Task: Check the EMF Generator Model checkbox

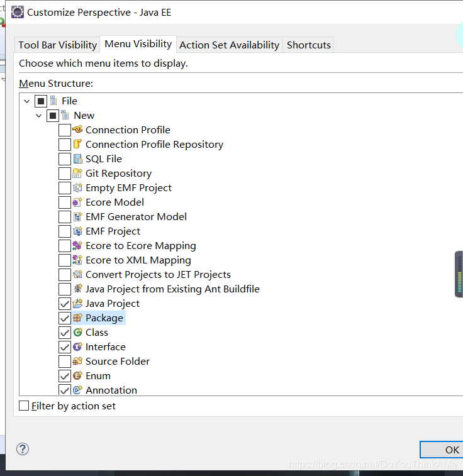Action: [65, 217]
